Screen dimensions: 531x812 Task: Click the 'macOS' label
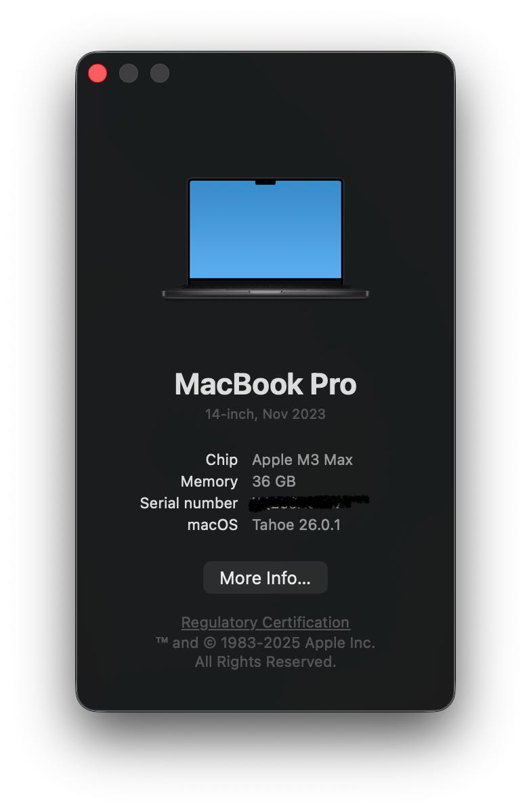[213, 525]
